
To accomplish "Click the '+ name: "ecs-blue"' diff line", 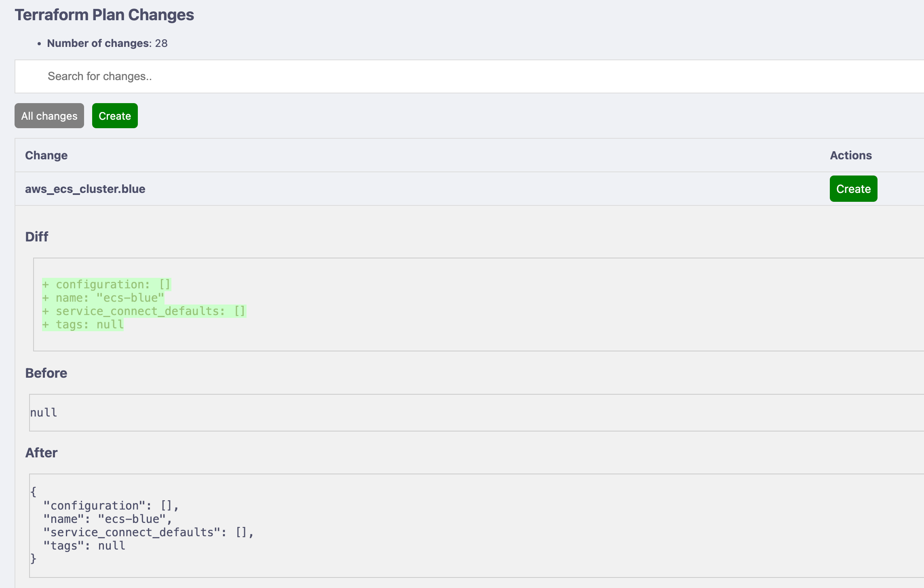I will 103,298.
